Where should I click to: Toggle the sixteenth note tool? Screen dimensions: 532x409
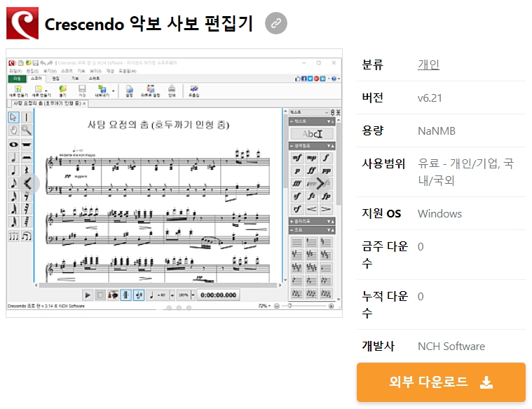(13, 196)
